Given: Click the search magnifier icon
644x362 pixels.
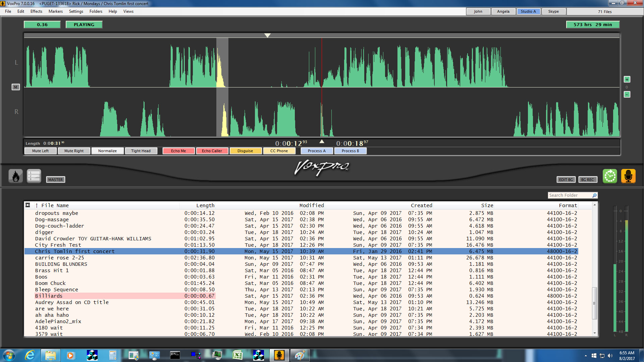Looking at the screenshot, I should tap(594, 195).
